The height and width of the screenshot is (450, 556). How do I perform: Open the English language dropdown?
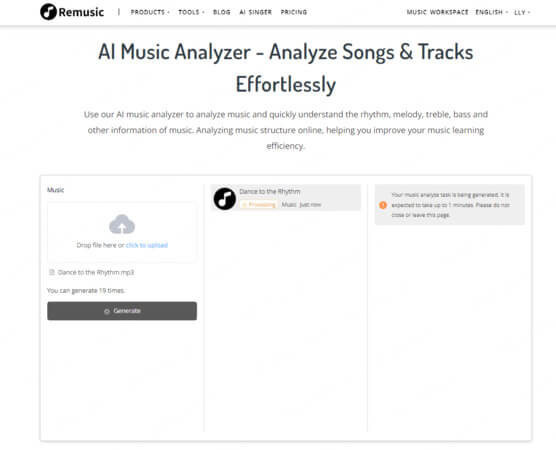491,12
